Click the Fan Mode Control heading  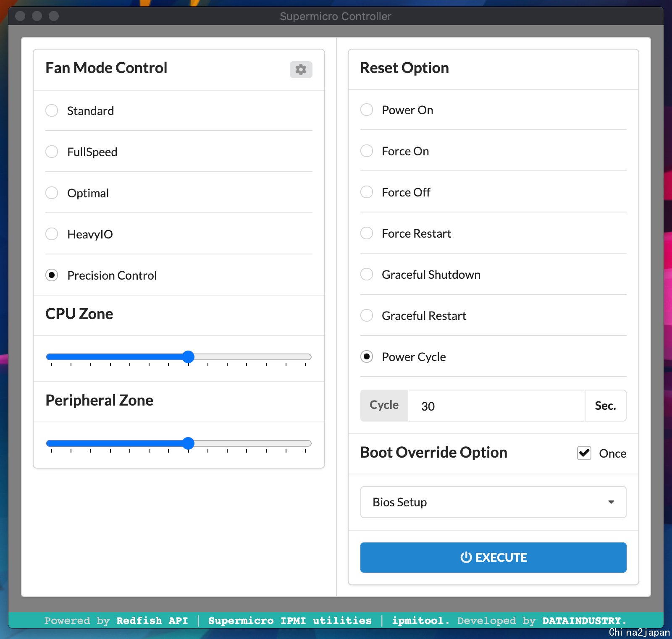106,68
